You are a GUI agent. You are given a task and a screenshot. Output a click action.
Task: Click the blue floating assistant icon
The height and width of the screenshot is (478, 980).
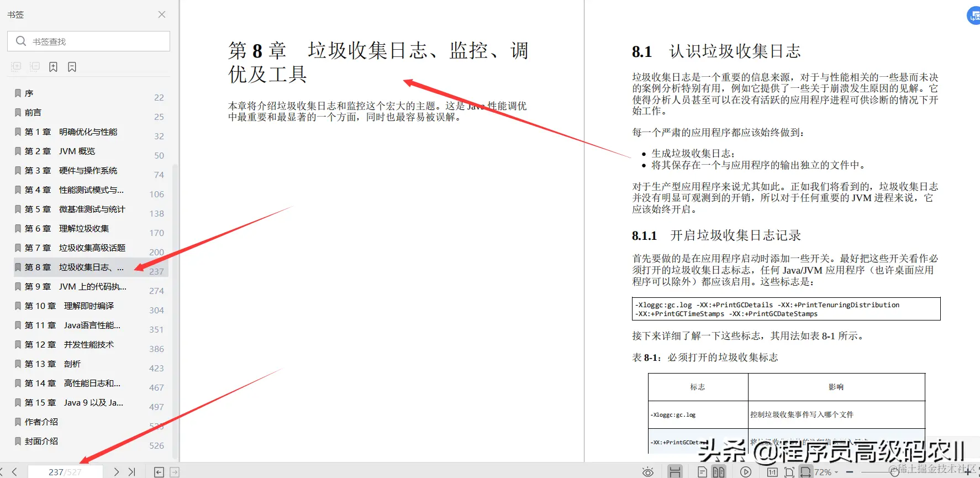point(974,15)
